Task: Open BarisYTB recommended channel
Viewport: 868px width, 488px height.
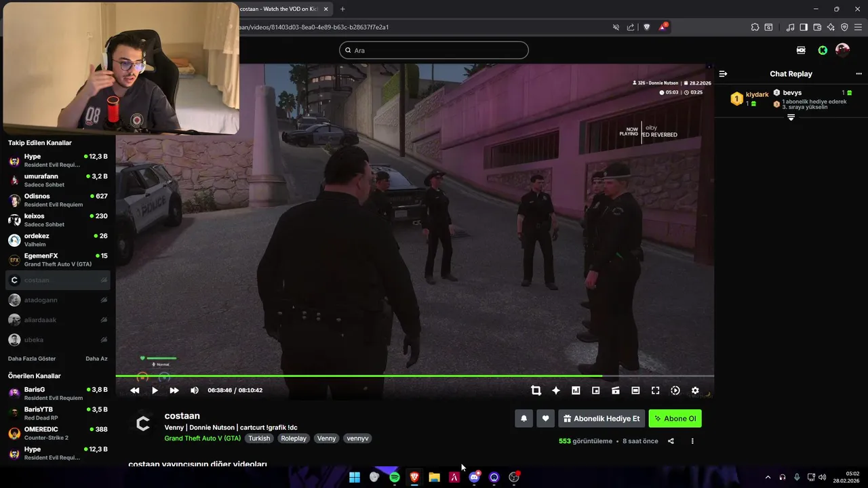Action: (58, 413)
